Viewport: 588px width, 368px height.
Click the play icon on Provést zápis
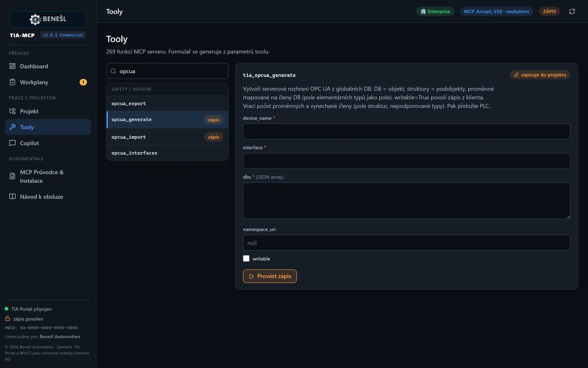[252, 276]
